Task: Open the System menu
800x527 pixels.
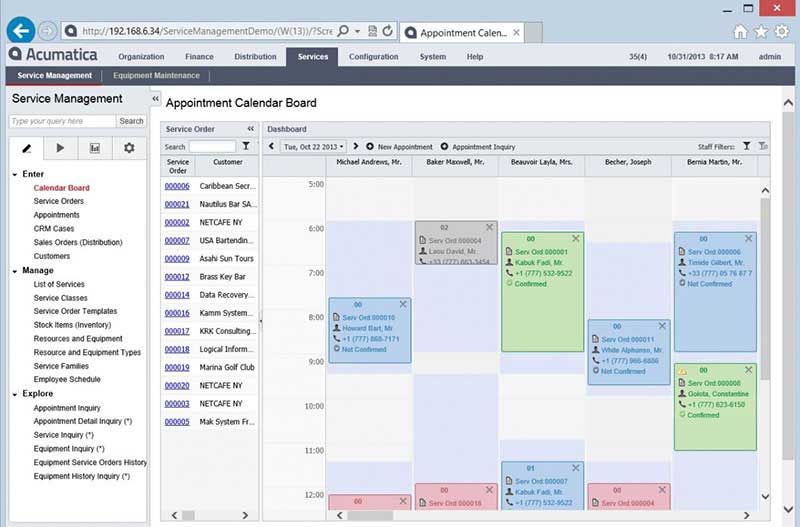Action: click(433, 57)
